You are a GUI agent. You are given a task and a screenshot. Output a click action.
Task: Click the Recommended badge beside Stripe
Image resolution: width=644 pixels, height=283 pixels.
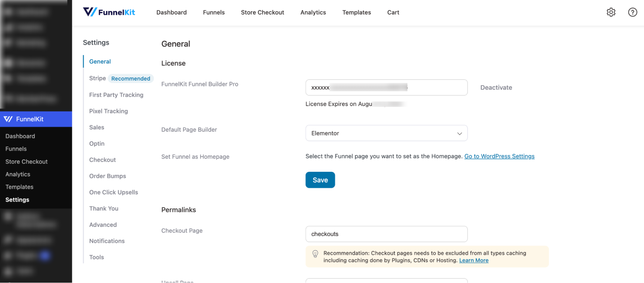click(x=130, y=79)
